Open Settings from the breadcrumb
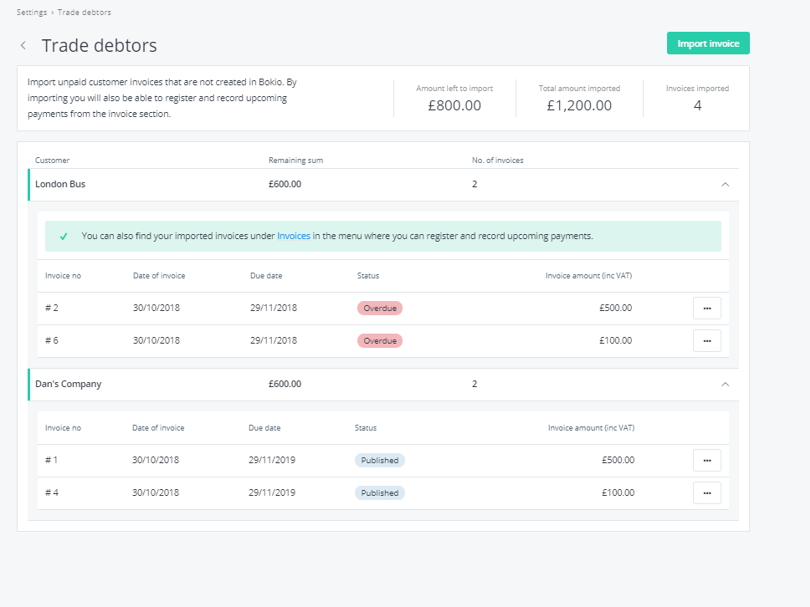Screen dimensions: 810x607 tap(31, 12)
